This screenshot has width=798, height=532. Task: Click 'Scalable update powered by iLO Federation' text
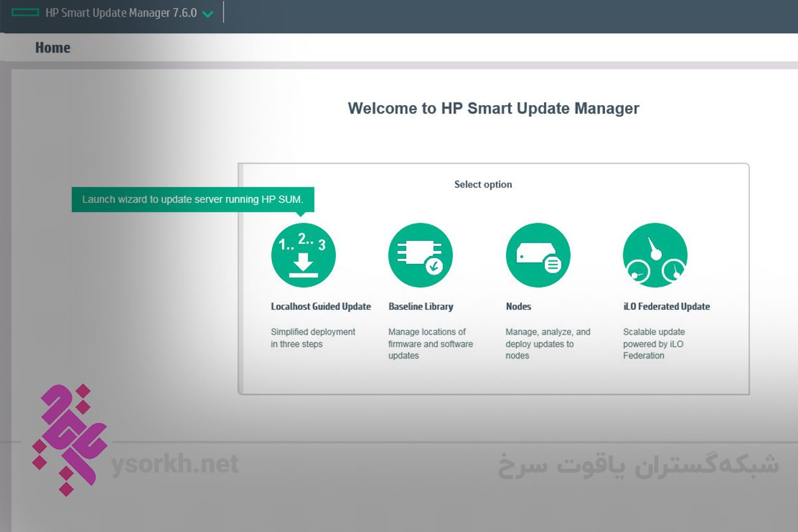click(653, 344)
